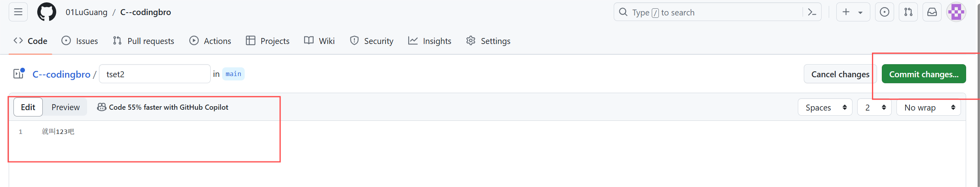Open the hamburger navigation menu
Viewport: 980px width, 187px height.
click(x=18, y=12)
